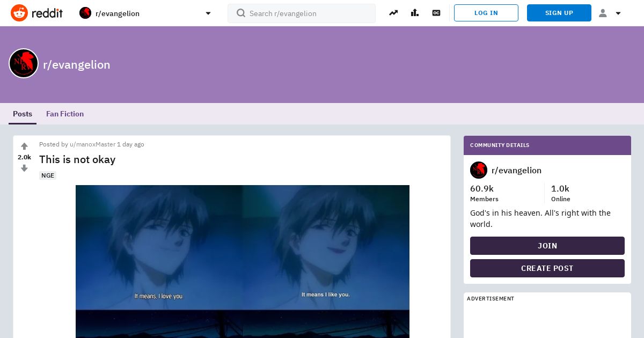Click the LOG IN button
The image size is (644, 338).
coord(486,13)
